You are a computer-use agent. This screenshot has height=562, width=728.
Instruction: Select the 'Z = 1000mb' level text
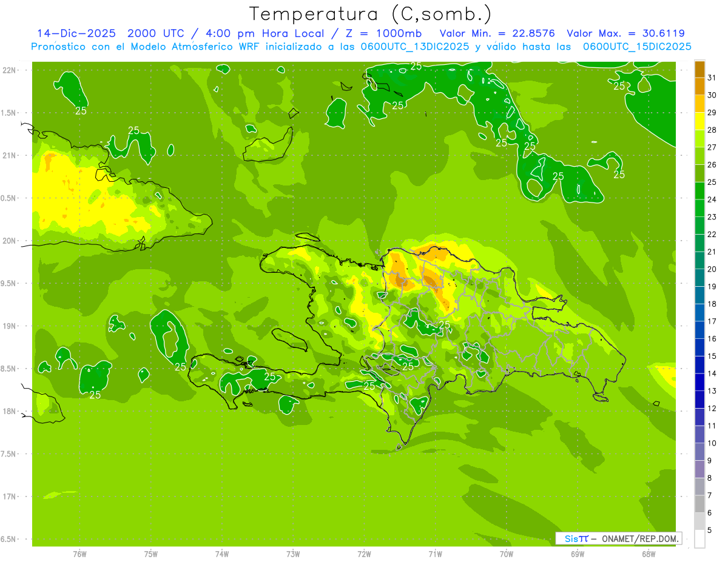pos(383,33)
